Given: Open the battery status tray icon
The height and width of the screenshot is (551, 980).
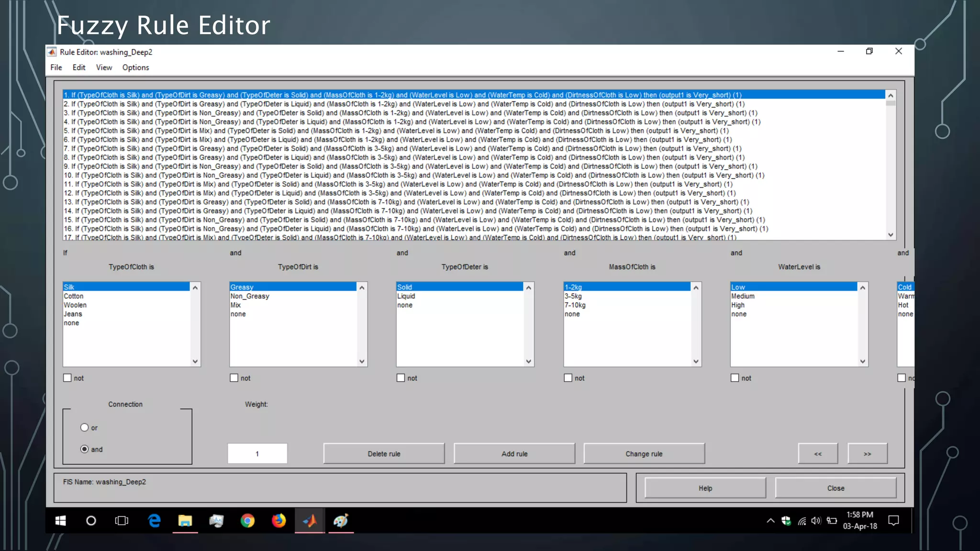Looking at the screenshot, I should (832, 521).
